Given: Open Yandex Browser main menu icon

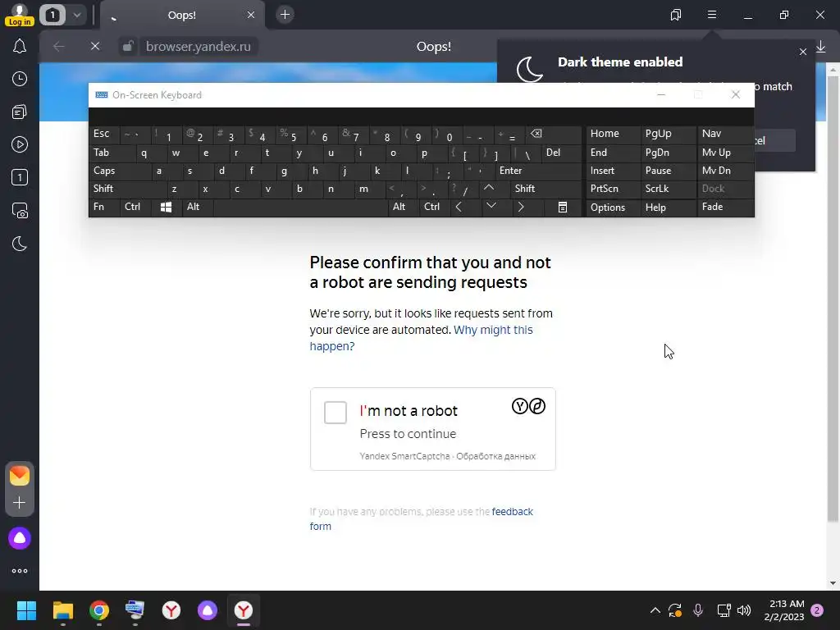Looking at the screenshot, I should tap(712, 15).
